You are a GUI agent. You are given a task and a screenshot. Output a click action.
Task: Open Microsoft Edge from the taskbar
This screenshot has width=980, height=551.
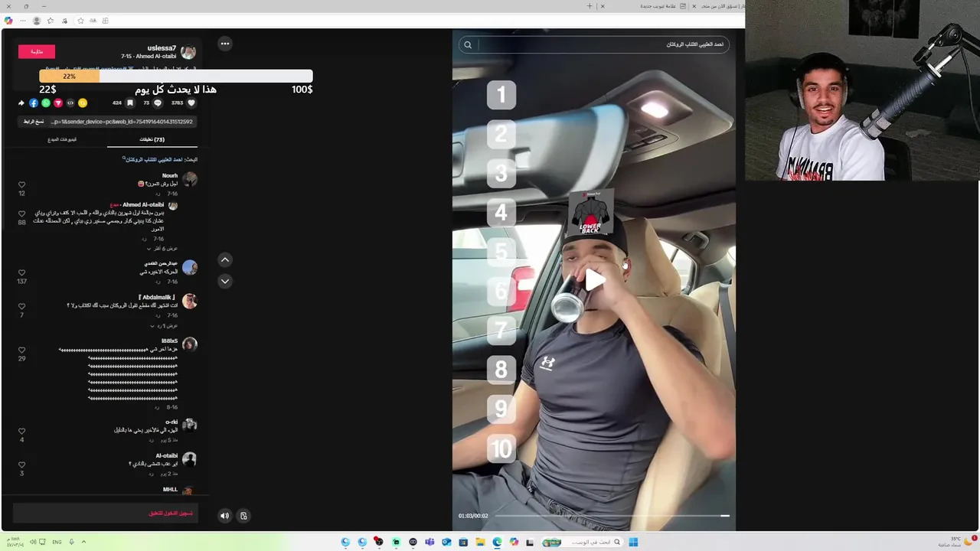(x=497, y=542)
